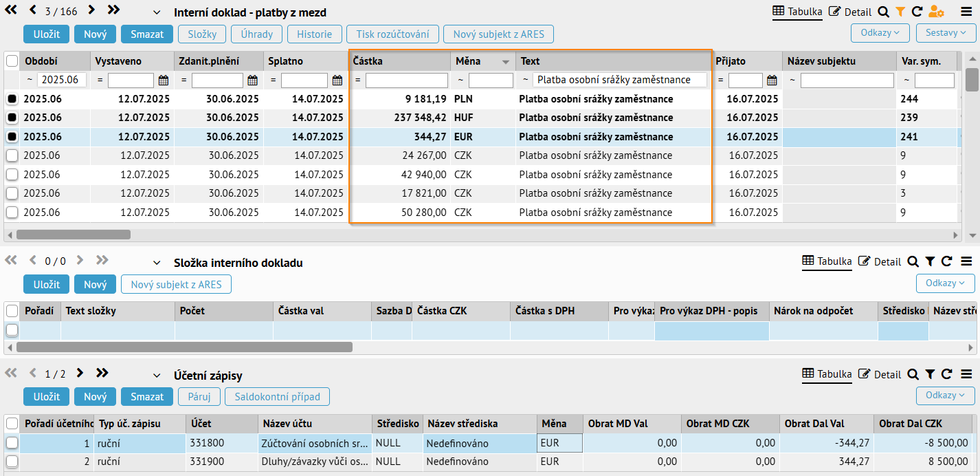The width and height of the screenshot is (980, 476).
Task: Open the calendar picker for the Vystaveno filter
Action: click(163, 80)
